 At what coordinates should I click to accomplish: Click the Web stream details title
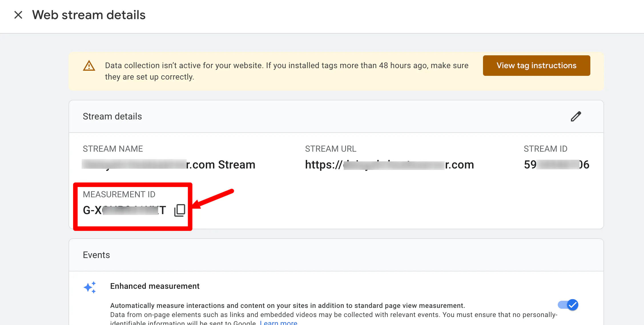point(89,15)
